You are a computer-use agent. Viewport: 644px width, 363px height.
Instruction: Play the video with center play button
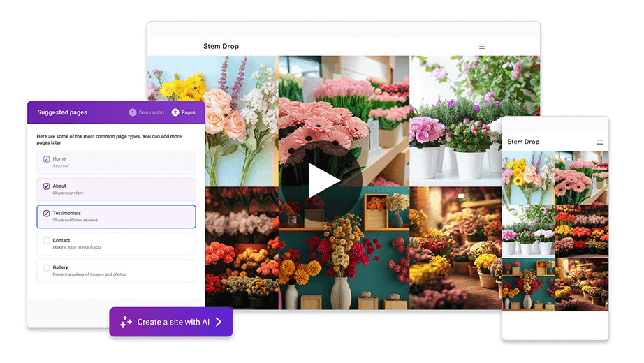click(x=322, y=181)
